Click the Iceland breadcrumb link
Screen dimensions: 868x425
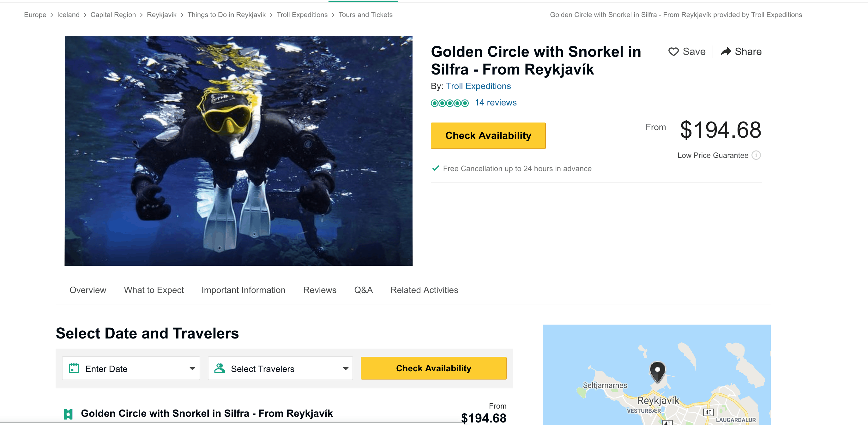(x=68, y=15)
